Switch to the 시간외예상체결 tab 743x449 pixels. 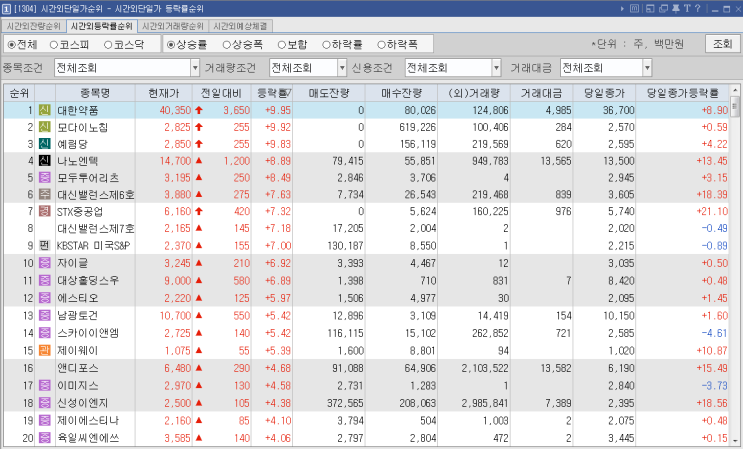[x=240, y=26]
